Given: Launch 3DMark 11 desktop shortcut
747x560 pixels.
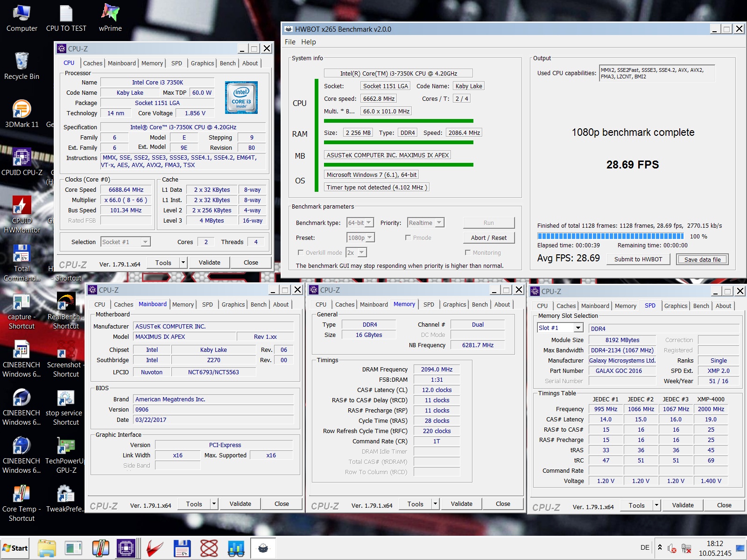Looking at the screenshot, I should tap(21, 114).
